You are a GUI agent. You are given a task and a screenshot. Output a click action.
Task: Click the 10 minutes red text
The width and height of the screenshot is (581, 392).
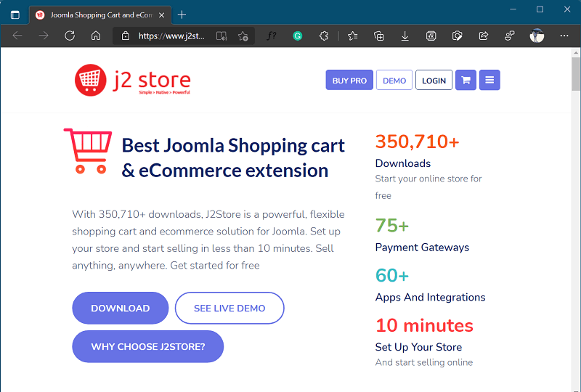click(424, 325)
